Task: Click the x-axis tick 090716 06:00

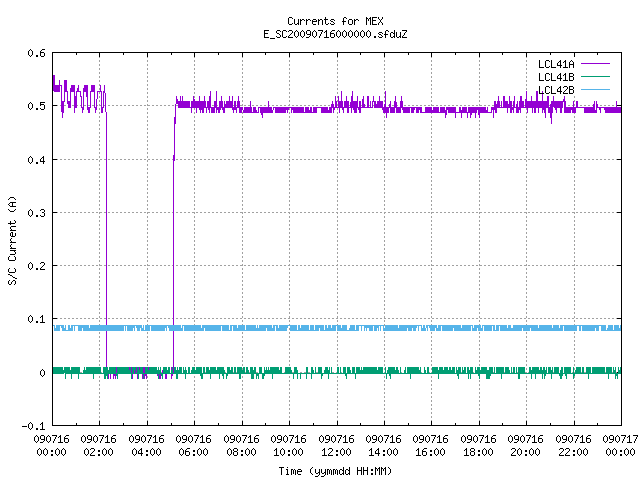Action: click(x=193, y=446)
